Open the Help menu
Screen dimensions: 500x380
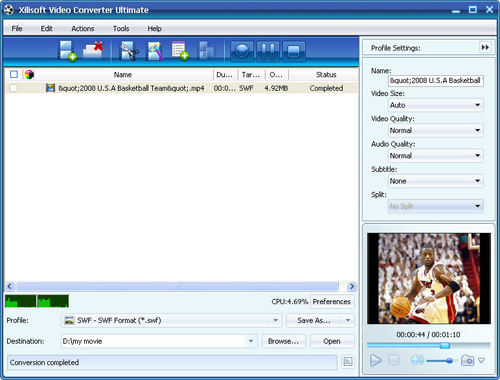pos(155,28)
